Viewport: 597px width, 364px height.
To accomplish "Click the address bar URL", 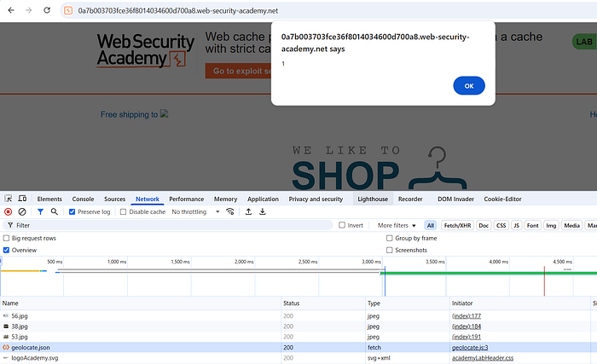I will click(177, 11).
